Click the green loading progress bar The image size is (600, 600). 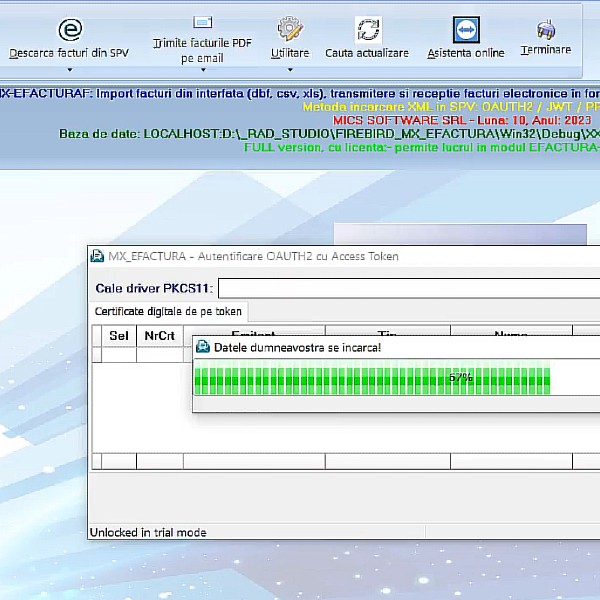[x=372, y=379]
